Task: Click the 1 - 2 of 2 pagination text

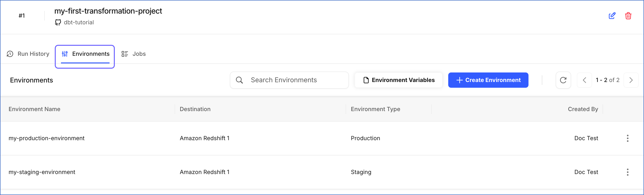Action: [x=608, y=80]
